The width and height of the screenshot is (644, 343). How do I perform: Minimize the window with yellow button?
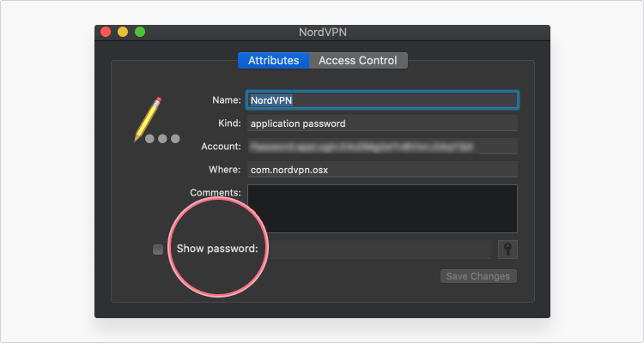[x=123, y=32]
